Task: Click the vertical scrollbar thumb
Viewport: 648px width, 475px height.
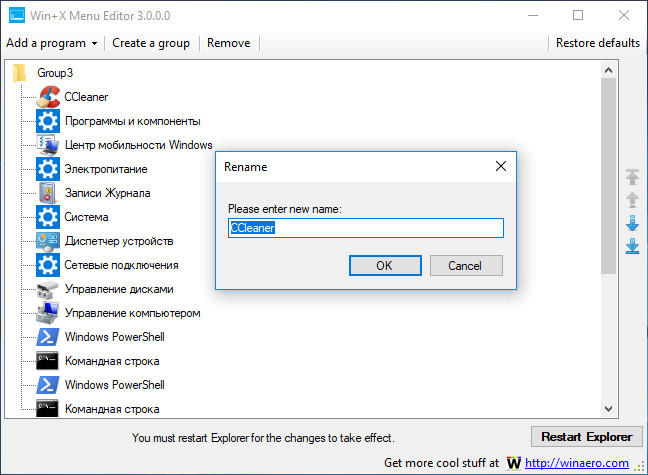Action: [x=608, y=176]
